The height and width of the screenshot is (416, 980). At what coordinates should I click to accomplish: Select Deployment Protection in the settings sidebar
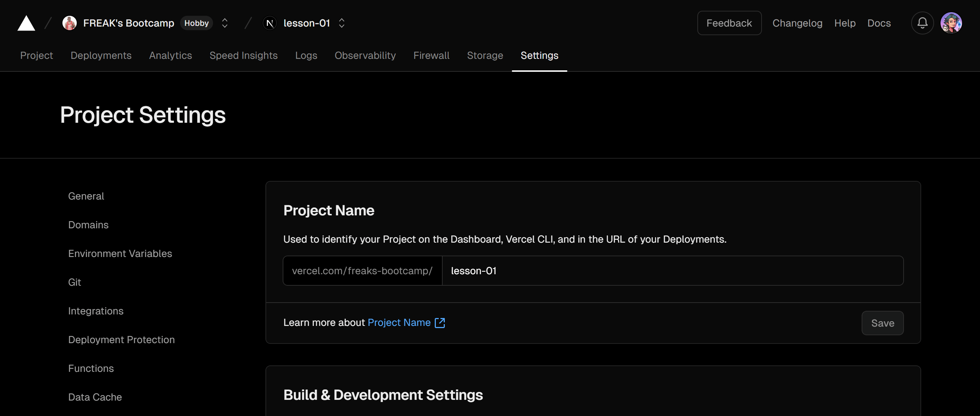[121, 340]
